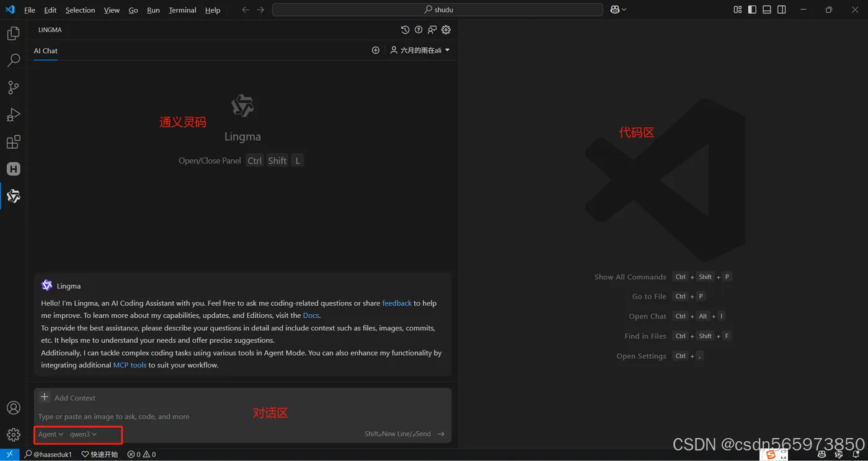The width and height of the screenshot is (868, 461).
Task: Toggle the Secondary Side Bar
Action: (782, 9)
